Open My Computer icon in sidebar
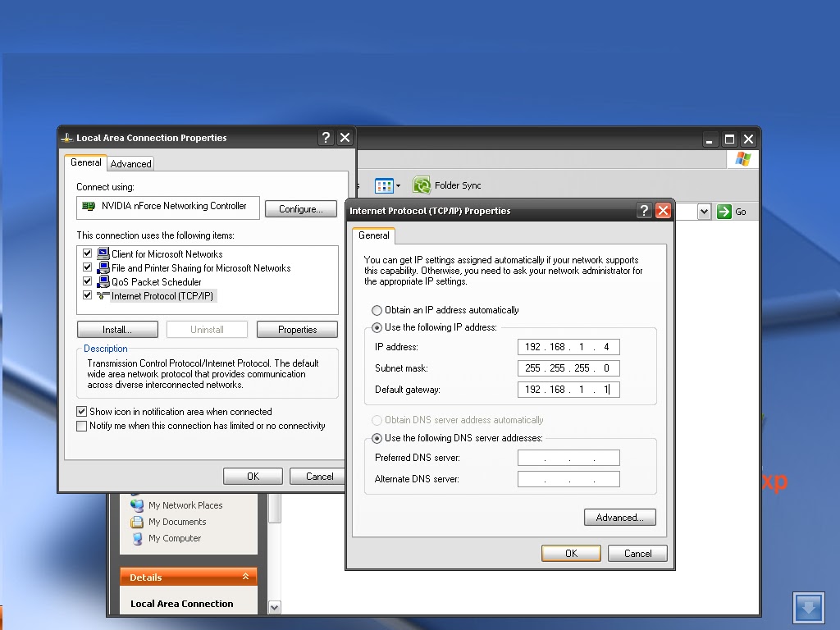Image resolution: width=840 pixels, height=630 pixels. click(x=137, y=538)
